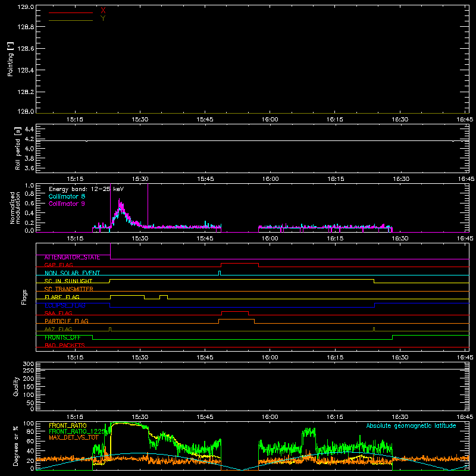The width and height of the screenshot is (476, 476).
Task: Click the Quality axis title
Action: [16, 386]
